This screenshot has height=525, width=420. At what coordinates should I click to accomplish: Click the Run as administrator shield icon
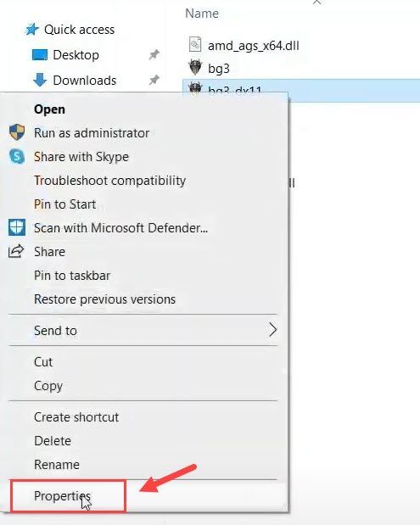click(x=17, y=132)
